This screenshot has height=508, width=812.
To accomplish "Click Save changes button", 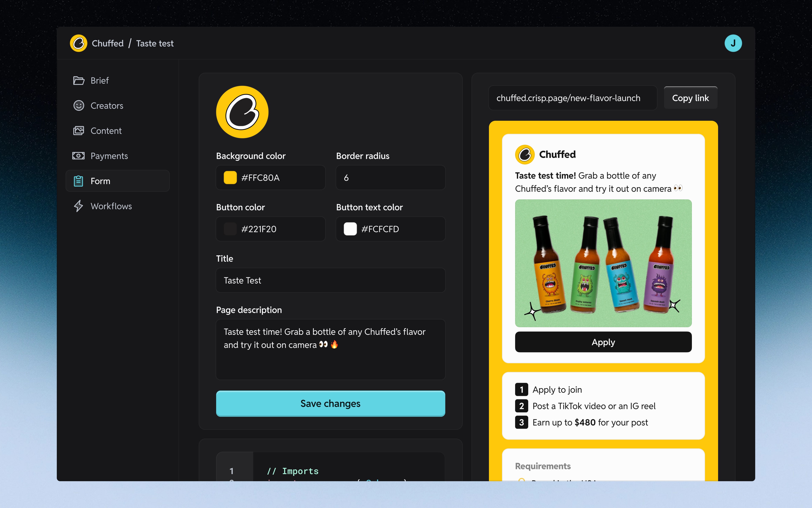I will pos(331,403).
